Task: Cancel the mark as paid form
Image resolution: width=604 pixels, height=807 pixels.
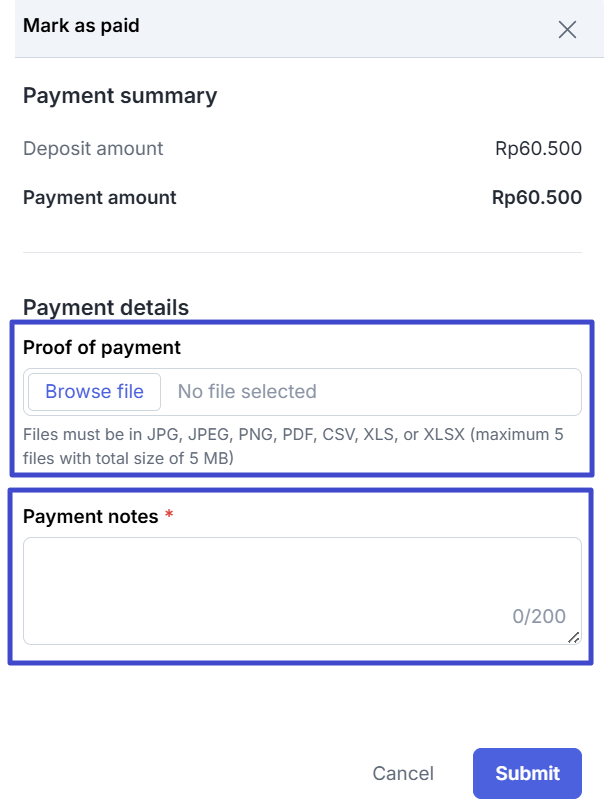Action: click(x=403, y=773)
